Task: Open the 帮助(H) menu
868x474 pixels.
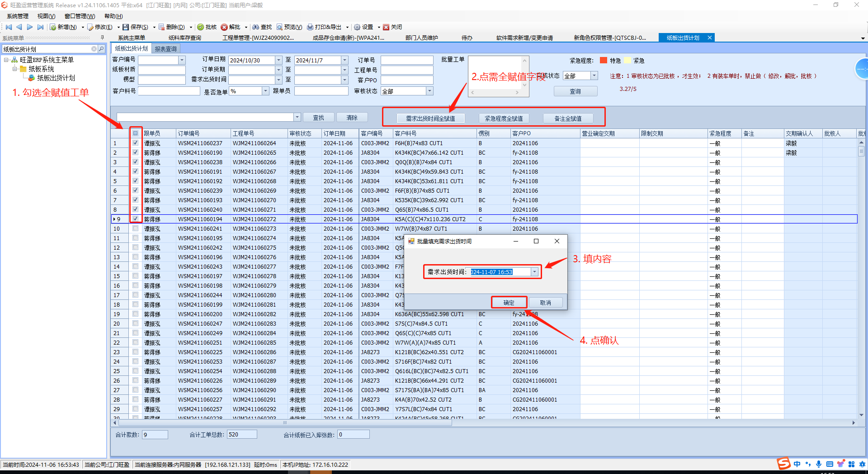Action: pyautogui.click(x=113, y=16)
